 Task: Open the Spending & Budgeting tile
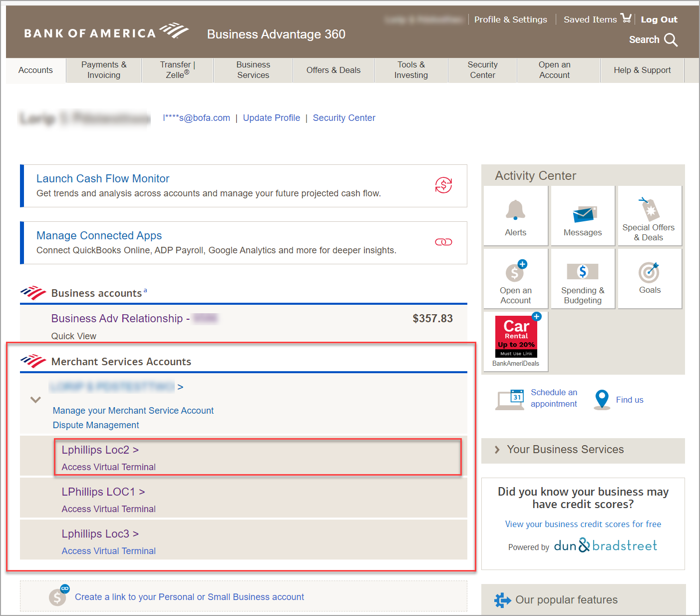(x=583, y=279)
